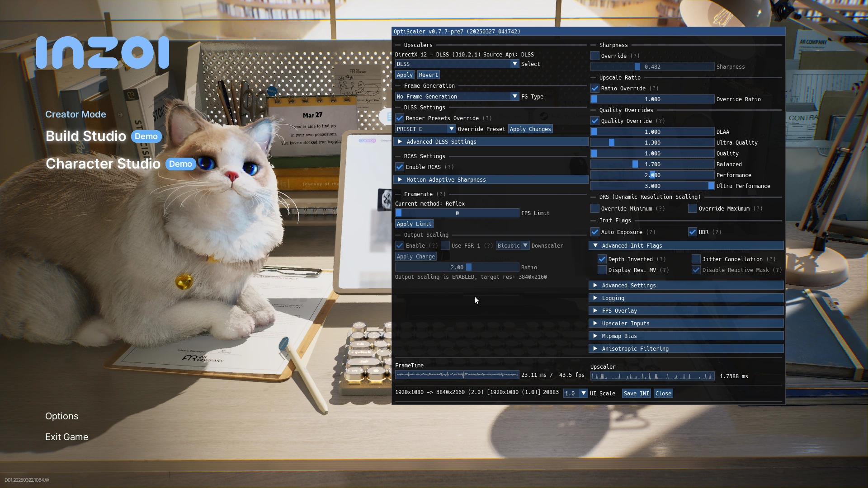868x488 pixels.
Task: Toggle Depth Inverted checkbox
Action: click(602, 259)
